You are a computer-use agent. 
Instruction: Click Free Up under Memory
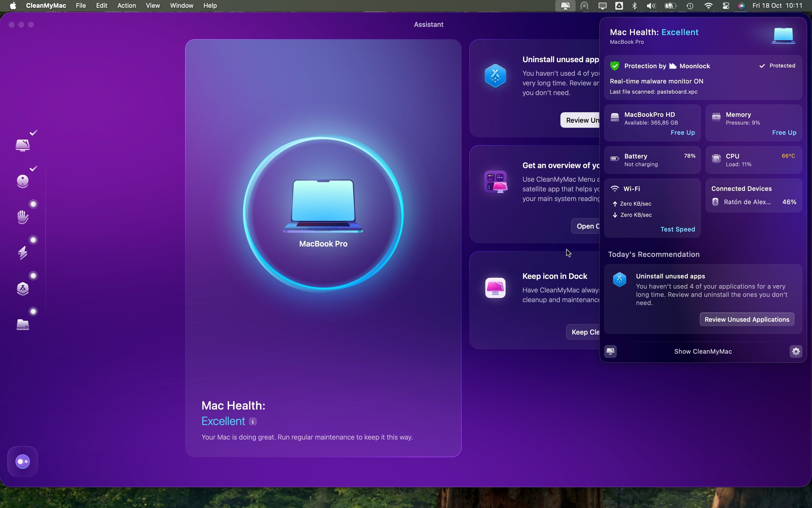(784, 133)
